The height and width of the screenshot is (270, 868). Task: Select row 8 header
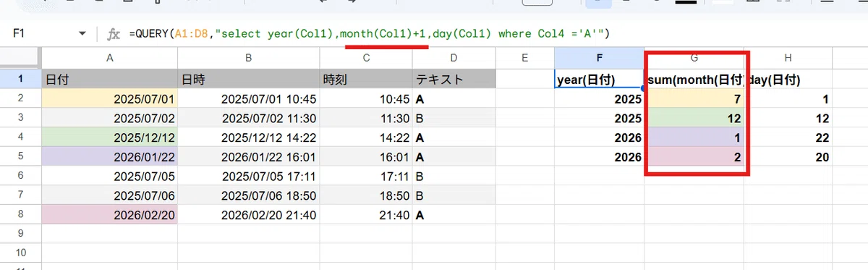tap(21, 215)
